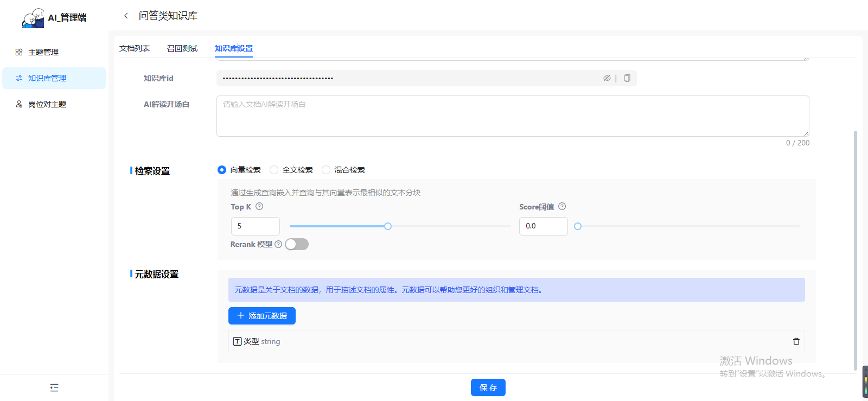The image size is (868, 401).
Task: Toggle visibility of the 知识库id value
Action: pyautogui.click(x=607, y=78)
